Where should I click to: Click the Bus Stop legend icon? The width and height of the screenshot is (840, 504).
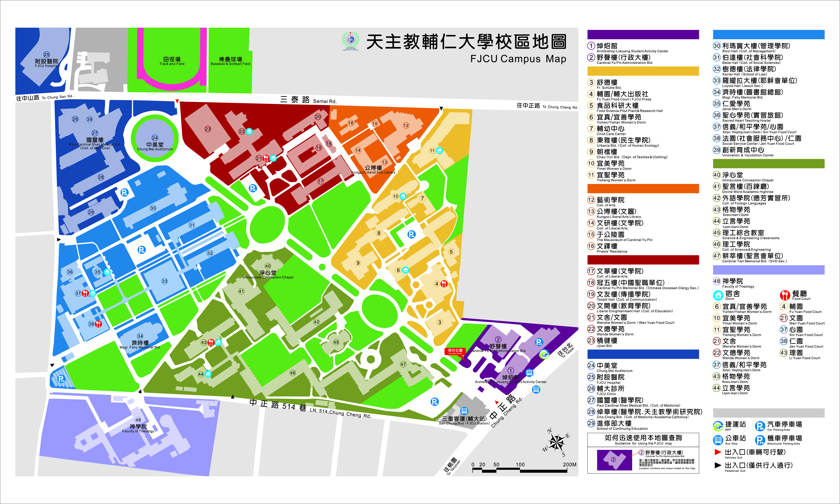pos(718,440)
